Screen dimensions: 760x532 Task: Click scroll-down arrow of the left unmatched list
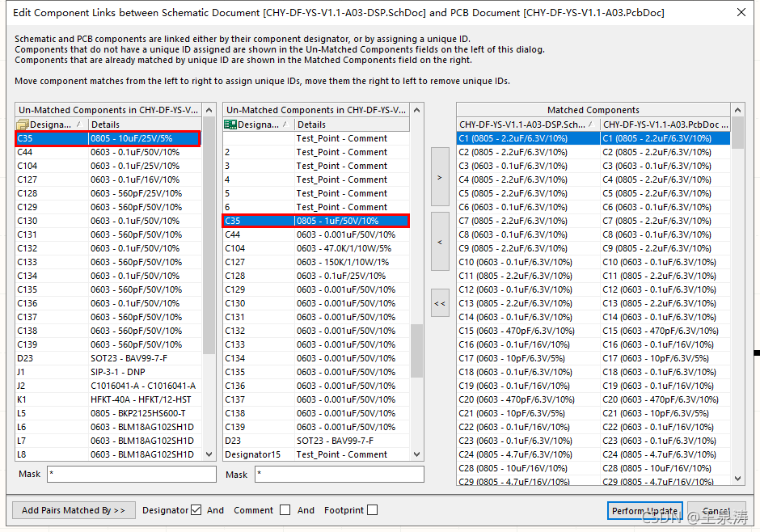(x=209, y=454)
